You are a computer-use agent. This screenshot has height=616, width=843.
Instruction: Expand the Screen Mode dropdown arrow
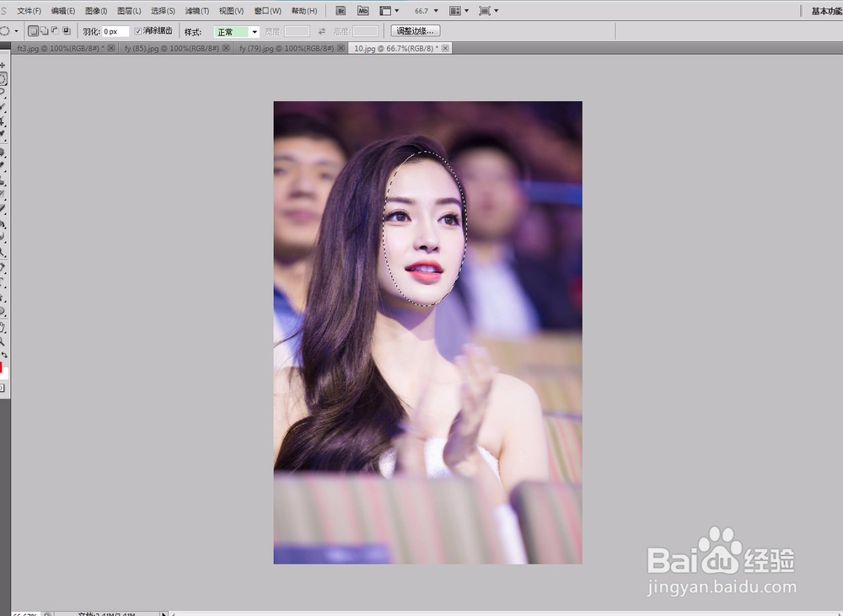[497, 10]
